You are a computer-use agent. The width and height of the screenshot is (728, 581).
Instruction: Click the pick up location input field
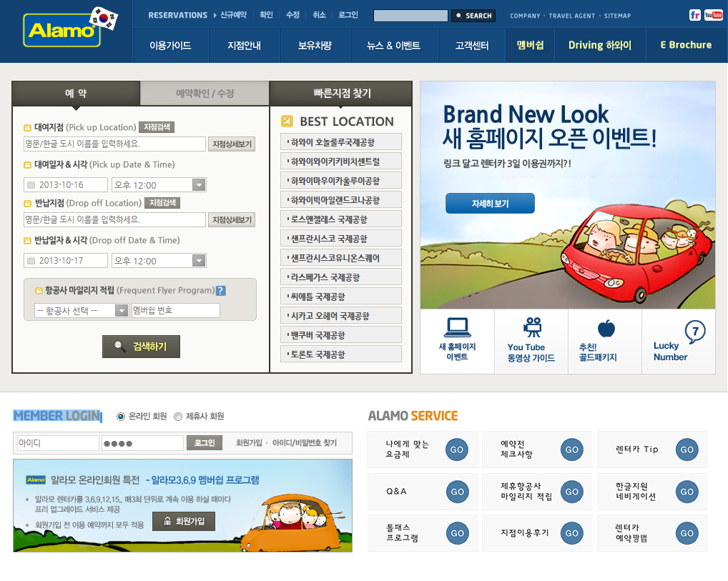point(114,144)
